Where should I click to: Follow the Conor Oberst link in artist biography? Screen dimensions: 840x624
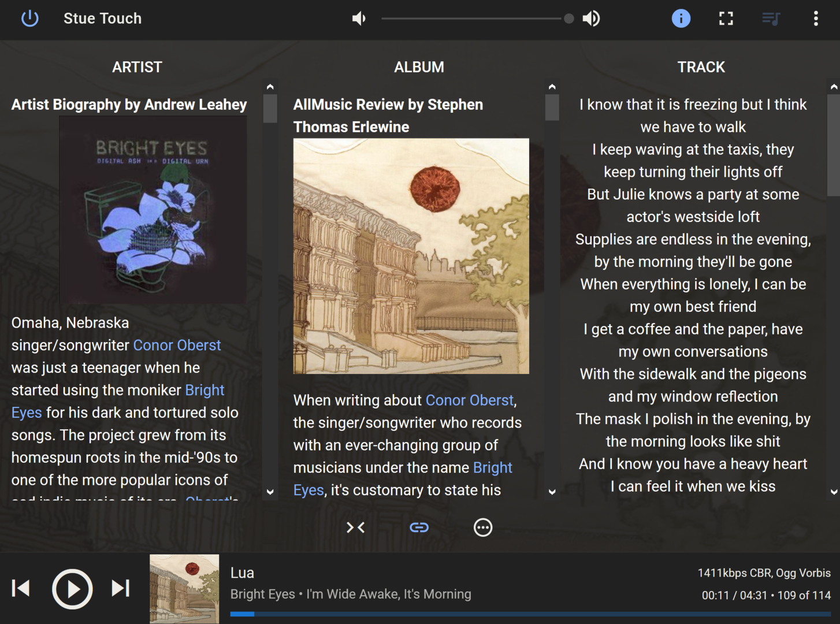pyautogui.click(x=177, y=345)
